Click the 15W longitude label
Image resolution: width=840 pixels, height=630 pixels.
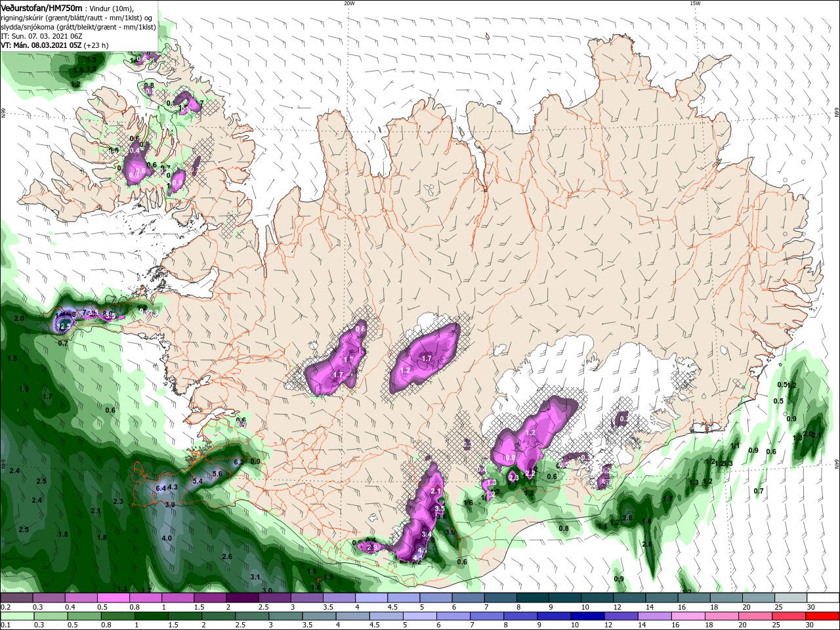695,3
